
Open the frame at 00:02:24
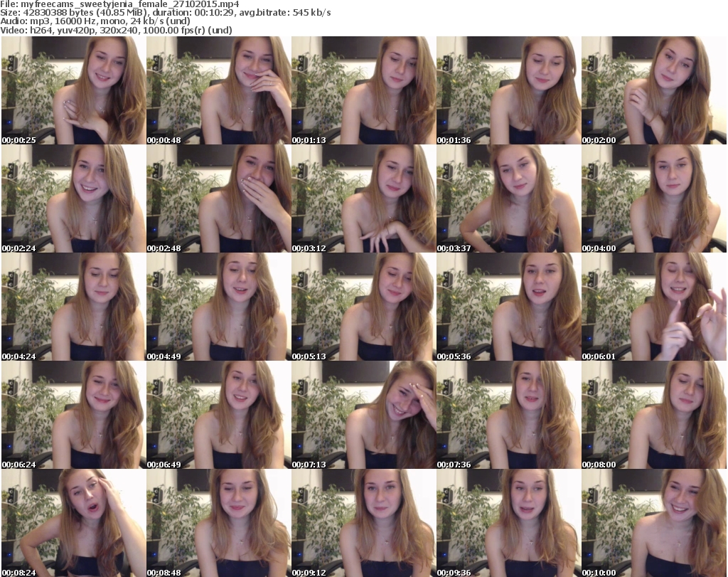coord(73,198)
